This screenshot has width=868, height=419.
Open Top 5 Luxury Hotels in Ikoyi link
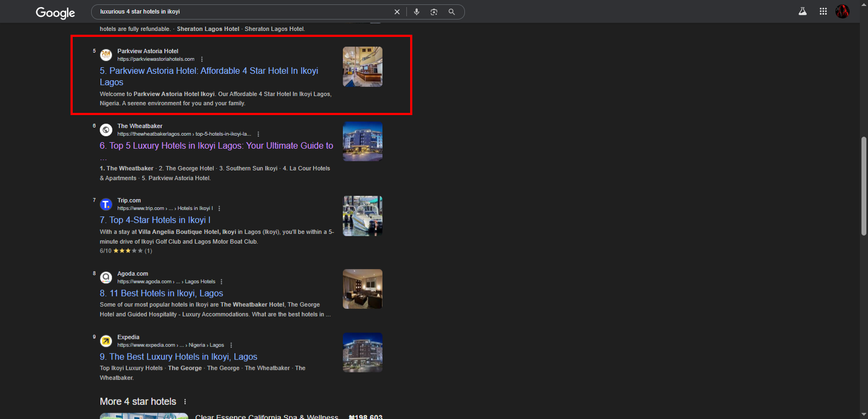pyautogui.click(x=216, y=145)
